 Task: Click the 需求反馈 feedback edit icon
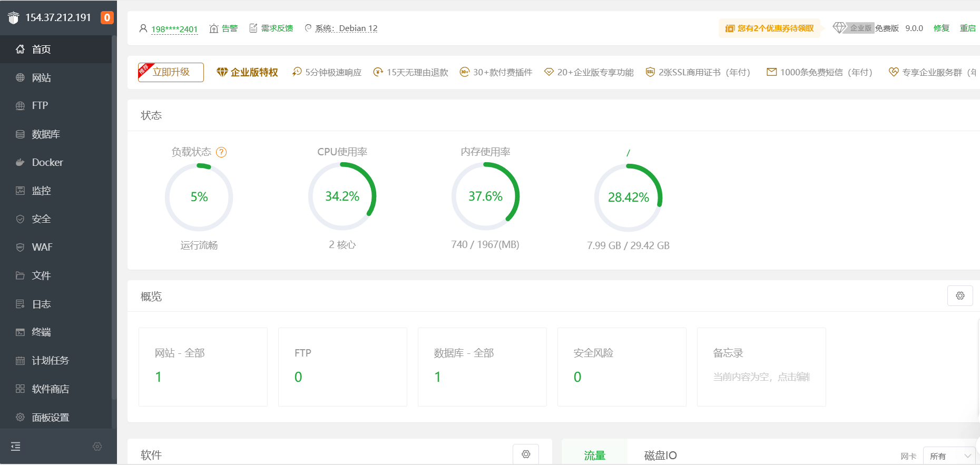coord(253,28)
